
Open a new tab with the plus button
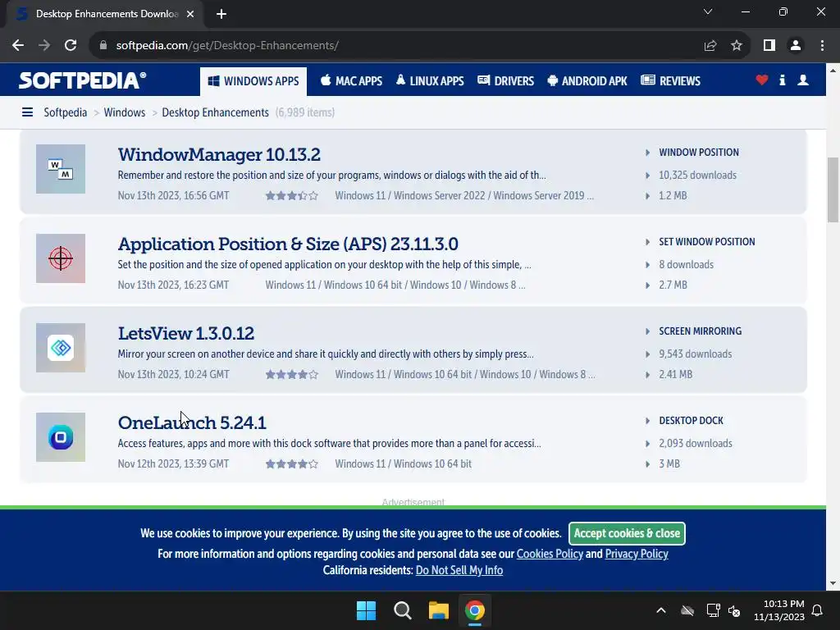pyautogui.click(x=221, y=14)
